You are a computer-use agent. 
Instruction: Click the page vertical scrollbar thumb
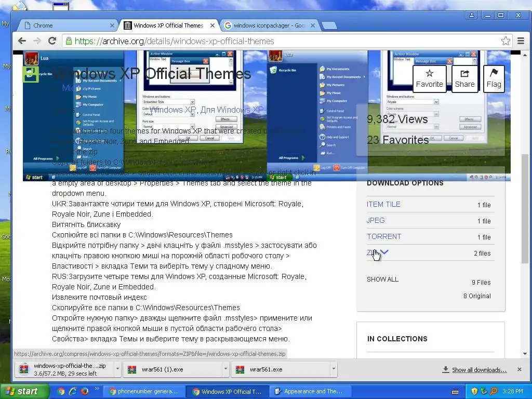coord(525,208)
